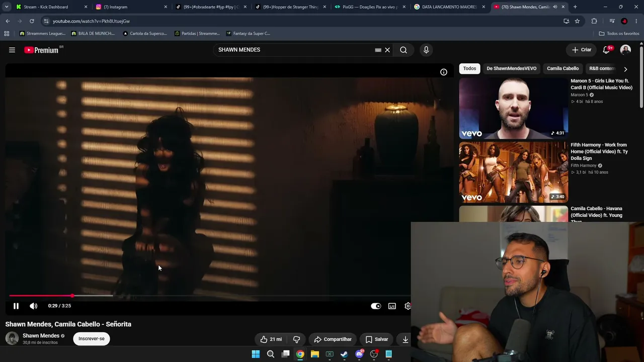Go to YouTube Premium home logo
The width and height of the screenshot is (644, 362).
click(41, 50)
